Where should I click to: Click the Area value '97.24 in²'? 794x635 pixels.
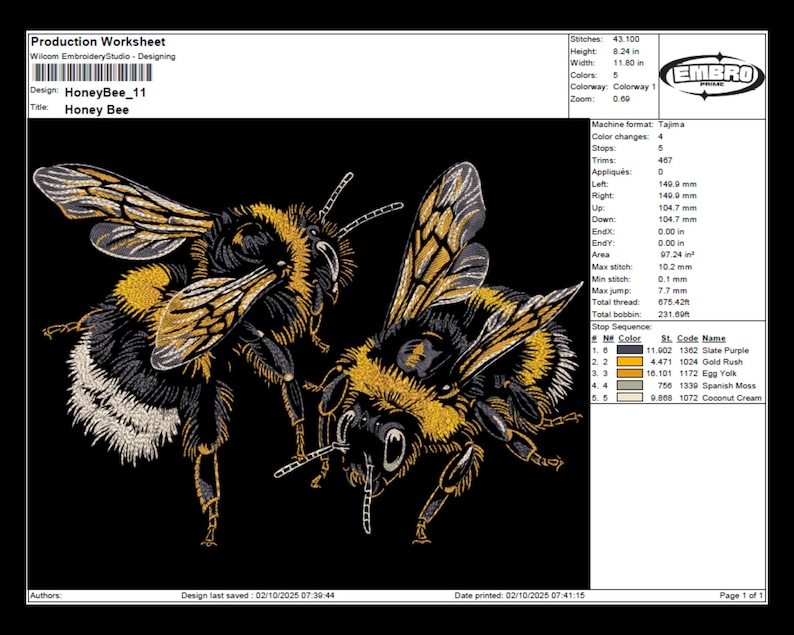click(x=677, y=255)
